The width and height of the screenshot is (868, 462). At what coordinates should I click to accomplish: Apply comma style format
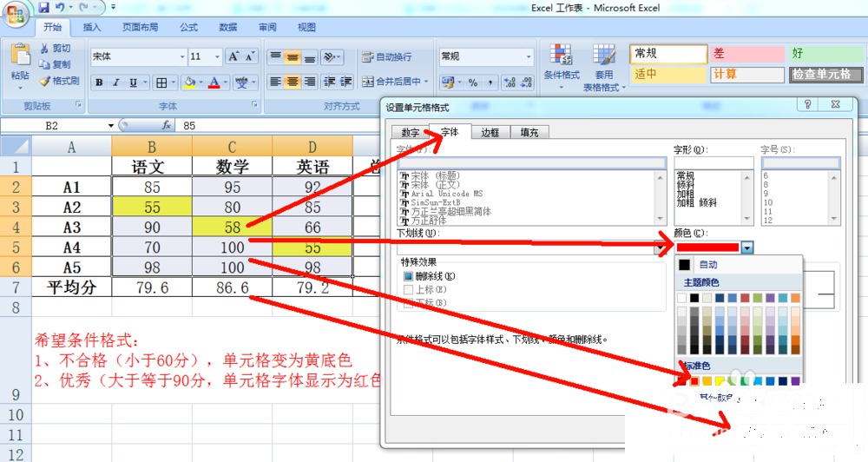[490, 82]
